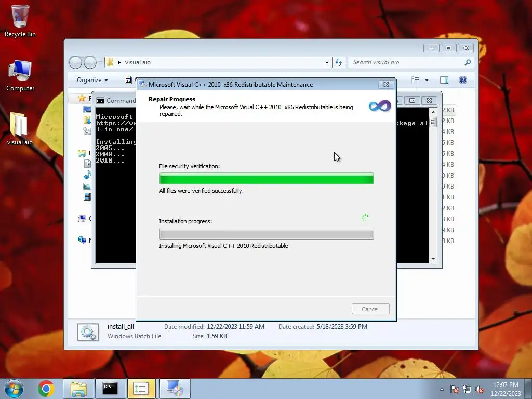Change view with the view icon

click(x=415, y=80)
